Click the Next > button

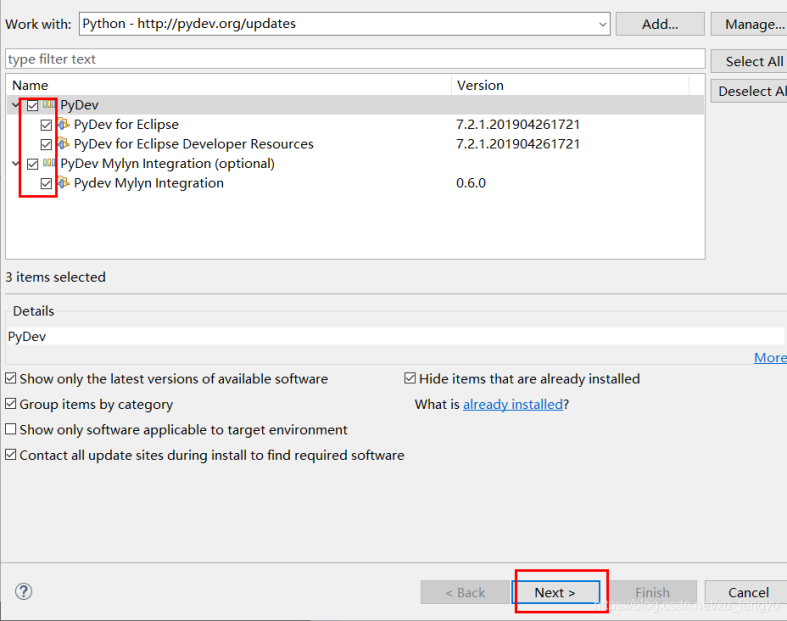tap(555, 592)
